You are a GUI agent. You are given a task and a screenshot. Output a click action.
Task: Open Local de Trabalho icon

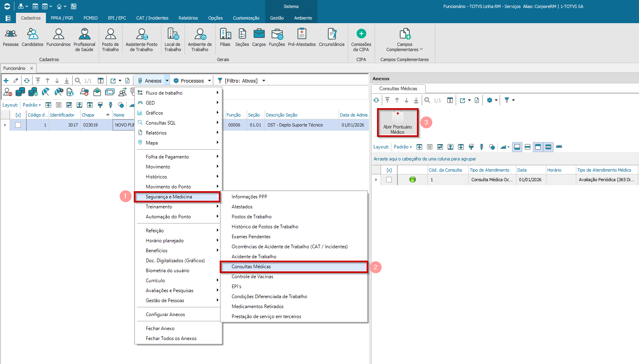click(x=173, y=40)
